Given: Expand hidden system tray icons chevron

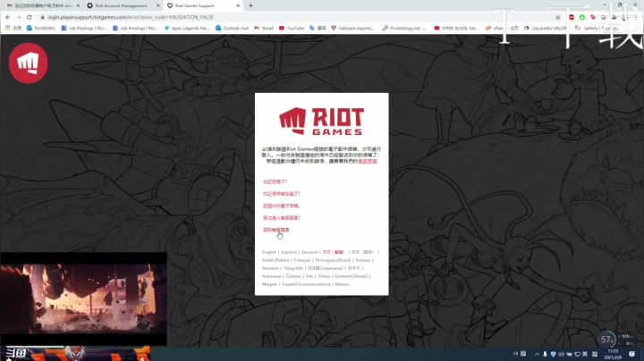Looking at the screenshot, I should point(537,354).
